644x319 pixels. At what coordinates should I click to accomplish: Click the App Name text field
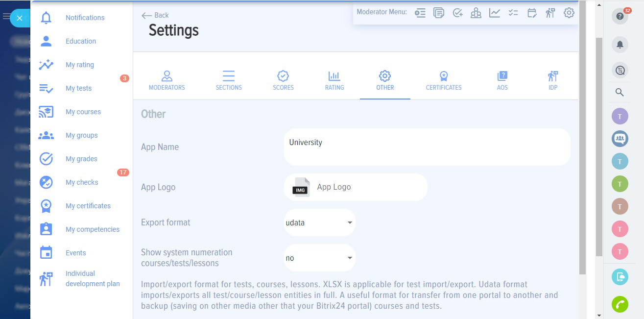coord(427,147)
